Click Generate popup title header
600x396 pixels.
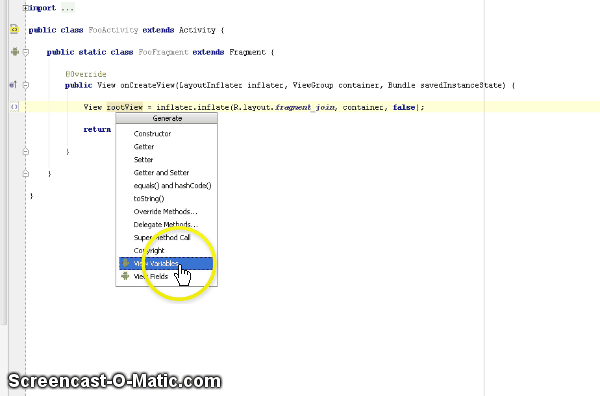[167, 119]
